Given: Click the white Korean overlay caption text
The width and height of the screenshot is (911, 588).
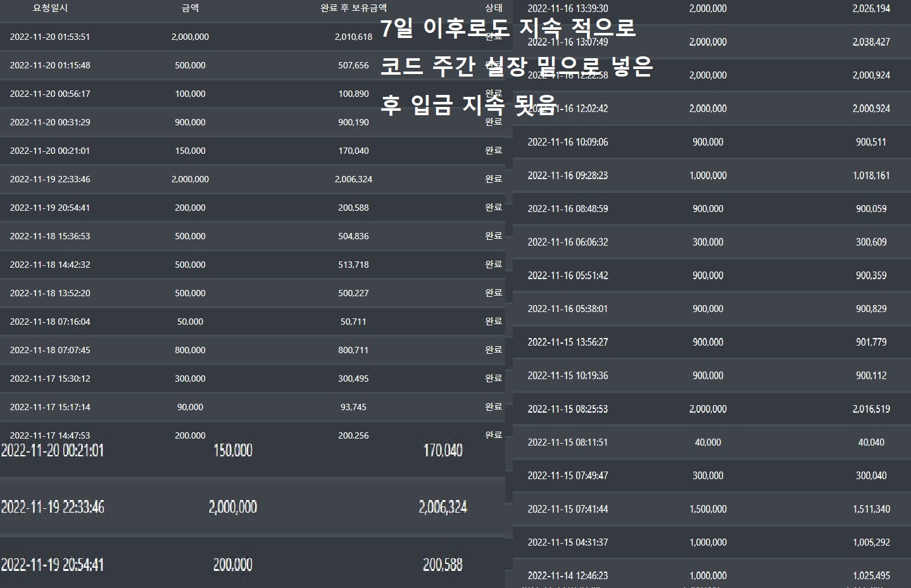Looking at the screenshot, I should (516, 66).
